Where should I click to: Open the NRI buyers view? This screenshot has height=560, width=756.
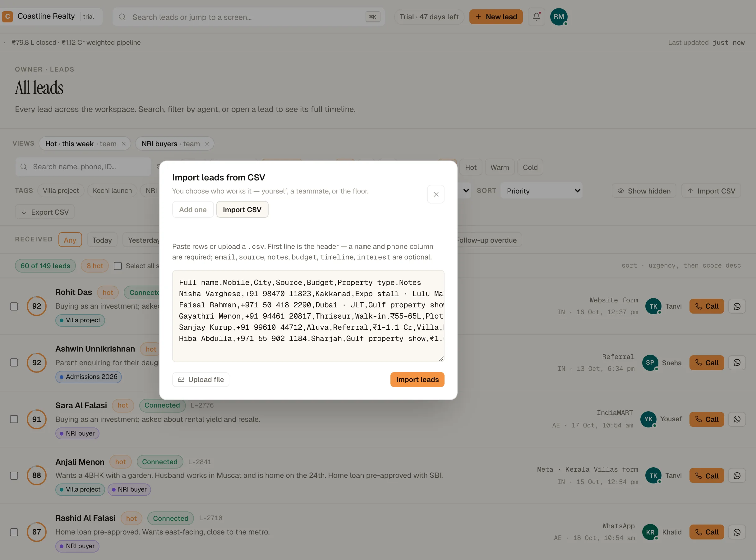coord(170,144)
